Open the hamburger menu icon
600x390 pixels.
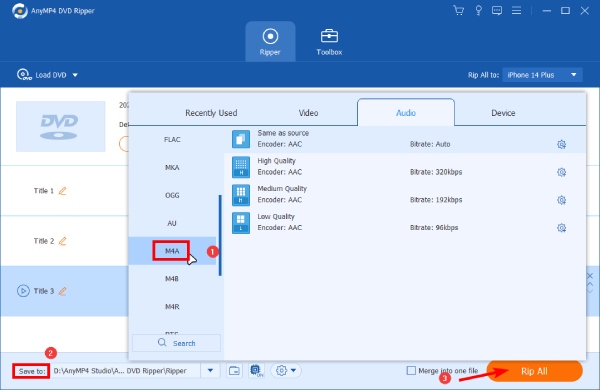(x=517, y=10)
